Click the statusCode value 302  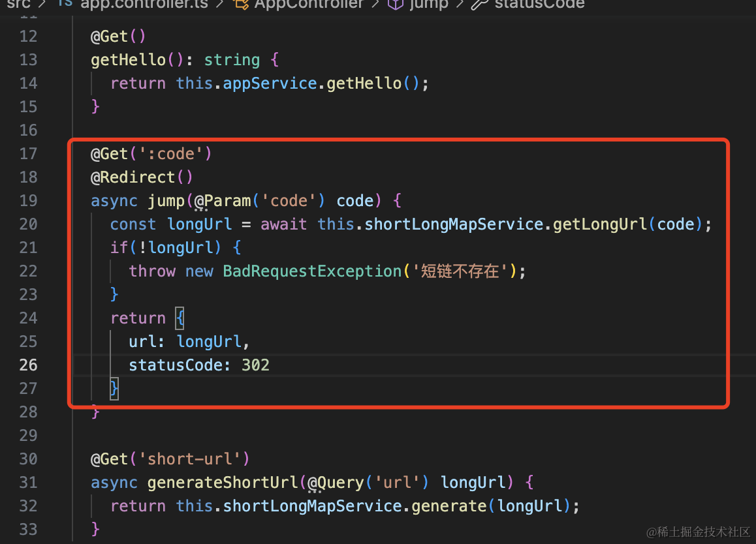[255, 365]
